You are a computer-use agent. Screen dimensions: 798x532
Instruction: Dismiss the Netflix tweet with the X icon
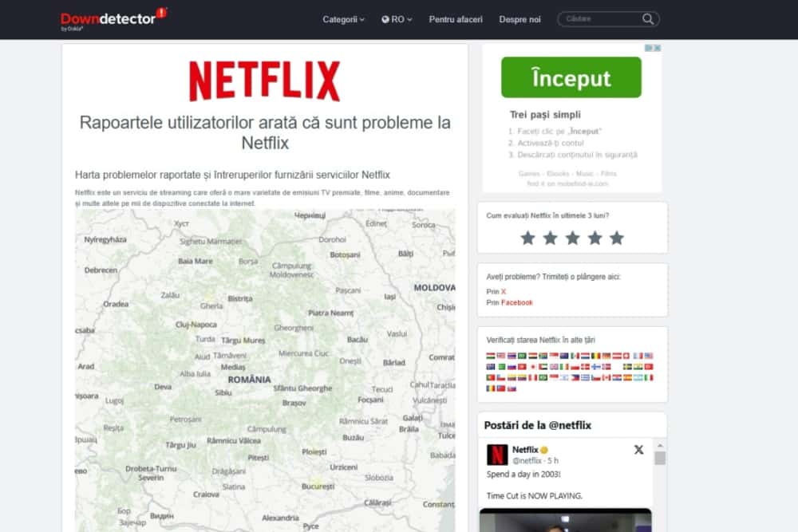[638, 450]
